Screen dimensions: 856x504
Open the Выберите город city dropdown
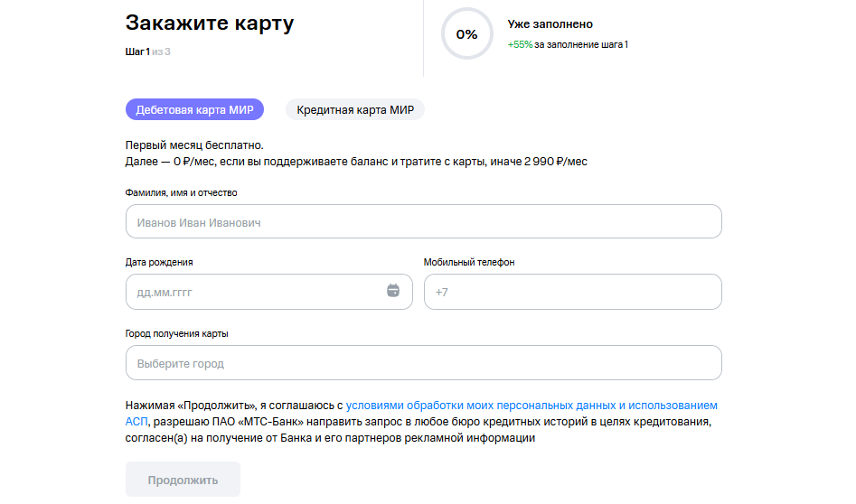(x=423, y=363)
